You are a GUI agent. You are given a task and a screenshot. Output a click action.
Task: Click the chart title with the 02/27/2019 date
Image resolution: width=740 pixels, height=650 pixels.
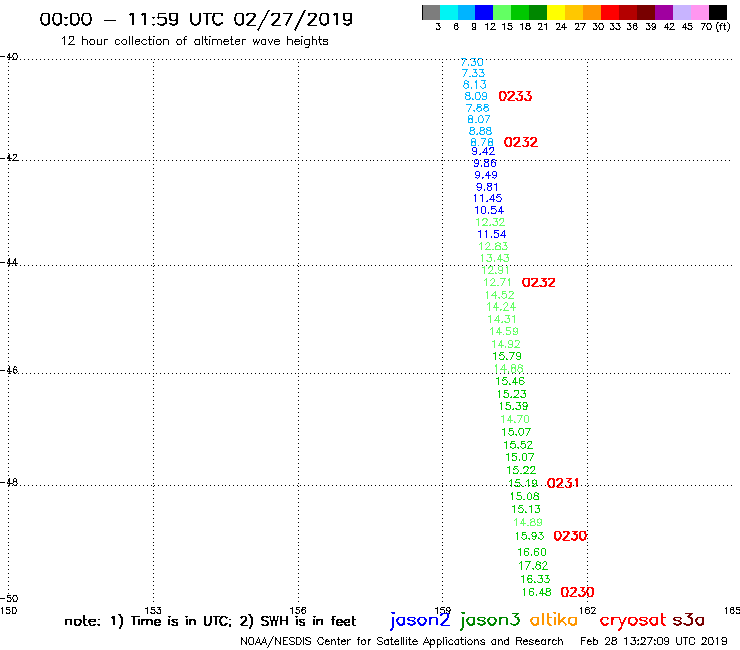[x=196, y=19]
